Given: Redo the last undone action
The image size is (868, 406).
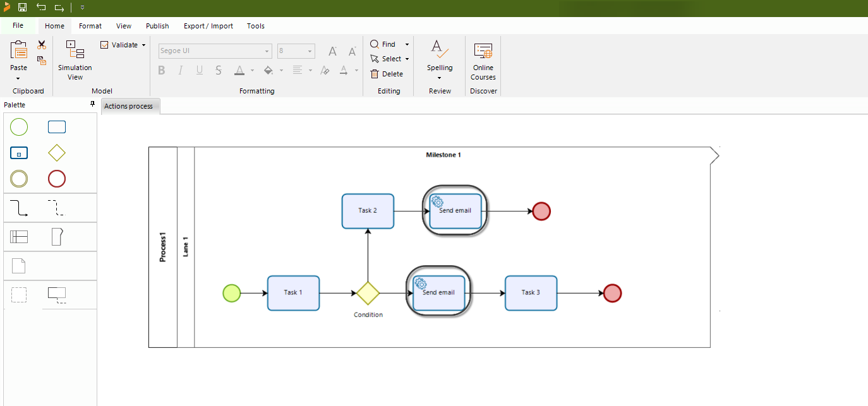Looking at the screenshot, I should point(59,8).
